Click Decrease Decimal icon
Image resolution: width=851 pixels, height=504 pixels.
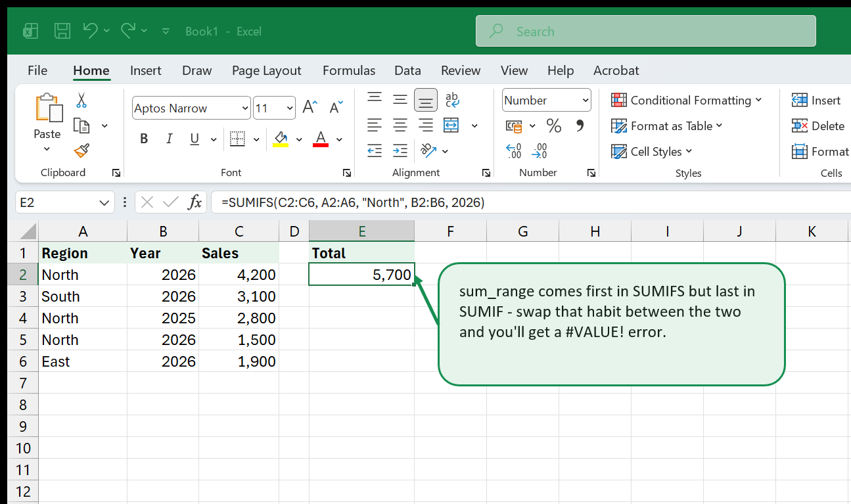tap(540, 151)
